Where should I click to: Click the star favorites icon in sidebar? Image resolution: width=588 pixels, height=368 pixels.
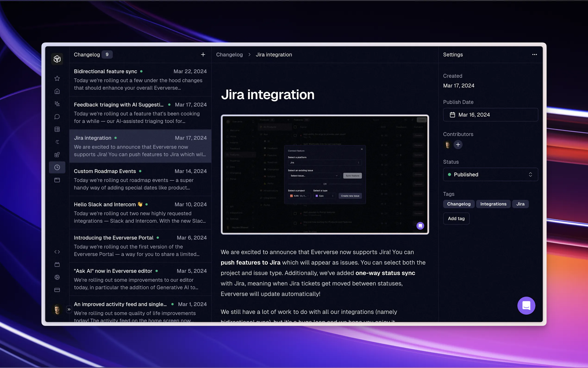pos(57,78)
